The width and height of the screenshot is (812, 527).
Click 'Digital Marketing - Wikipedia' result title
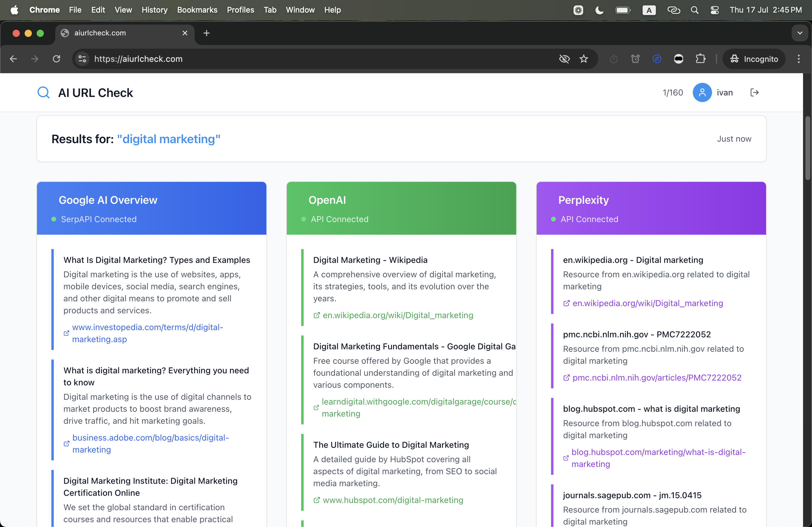coord(370,260)
